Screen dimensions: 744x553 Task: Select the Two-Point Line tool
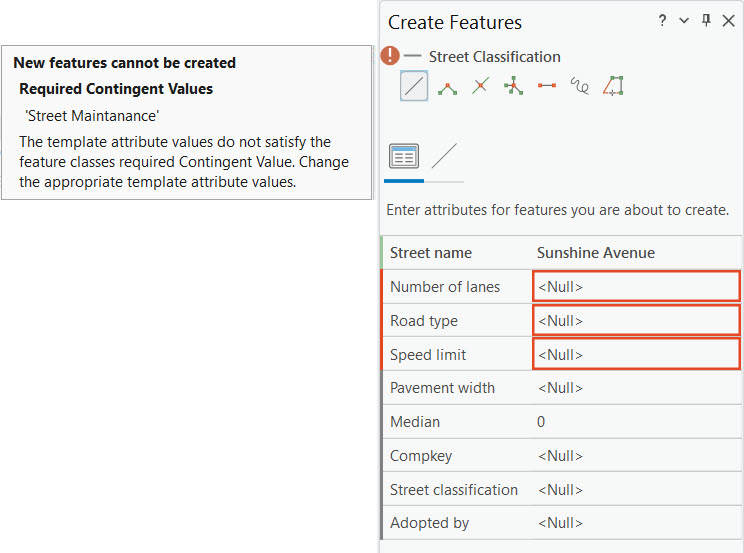pos(546,86)
